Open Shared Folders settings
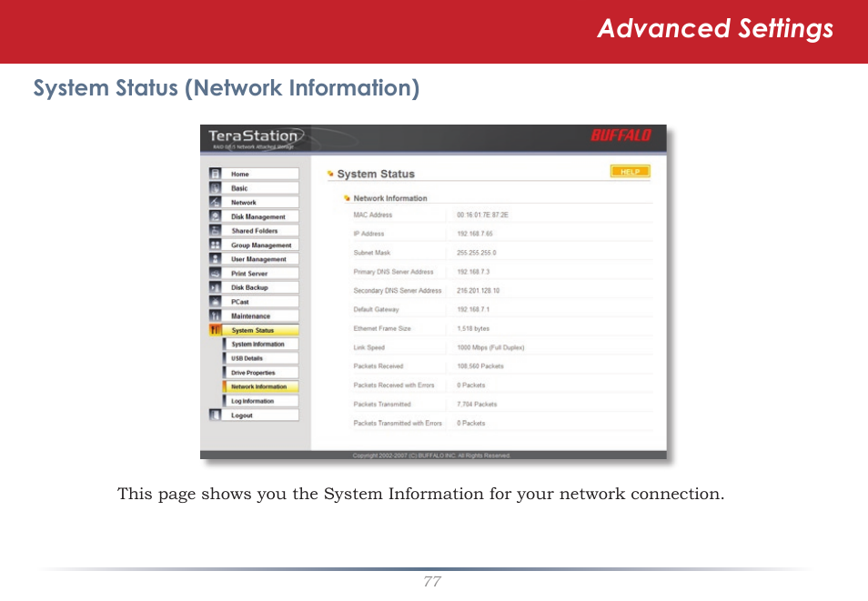Viewport: 868px width, 601px height. 261,230
